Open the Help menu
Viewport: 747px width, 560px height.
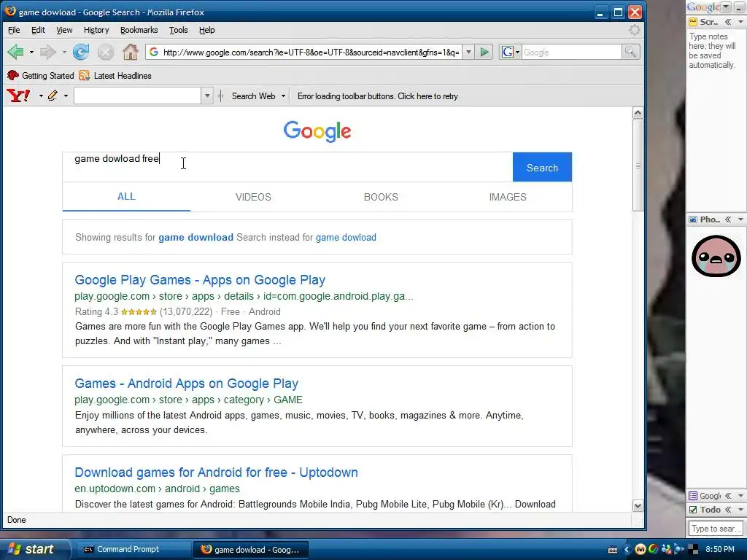pyautogui.click(x=206, y=30)
